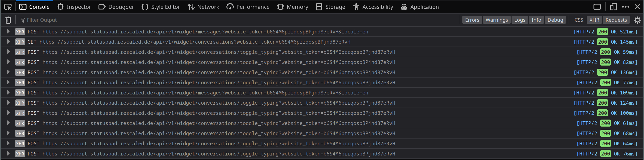Toggle the split console panel icon
644x160 pixels.
[597, 7]
